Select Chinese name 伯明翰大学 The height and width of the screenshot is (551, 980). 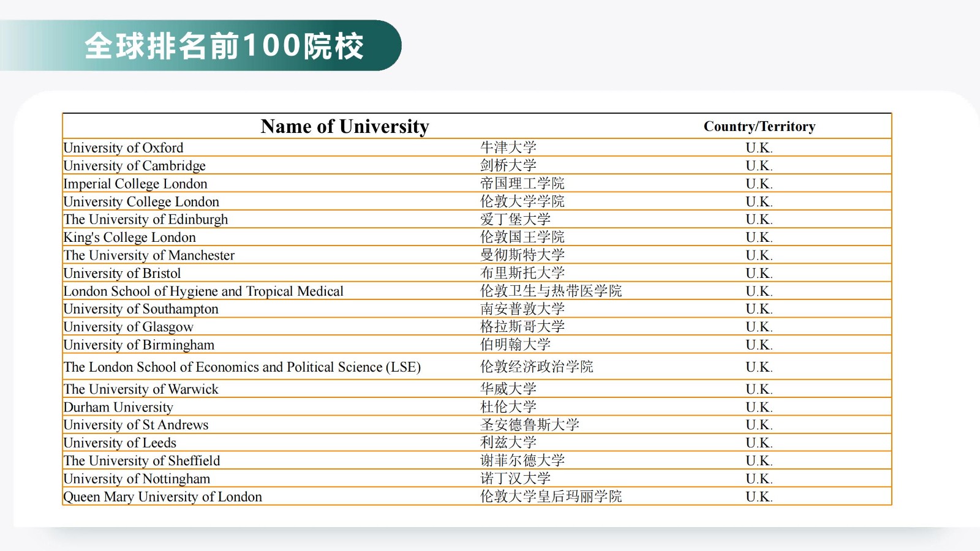coord(515,345)
